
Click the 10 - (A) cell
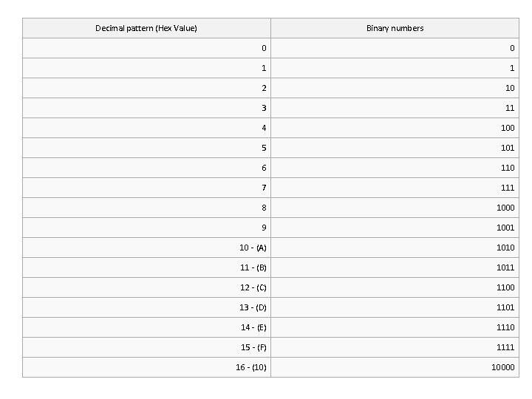click(x=146, y=248)
